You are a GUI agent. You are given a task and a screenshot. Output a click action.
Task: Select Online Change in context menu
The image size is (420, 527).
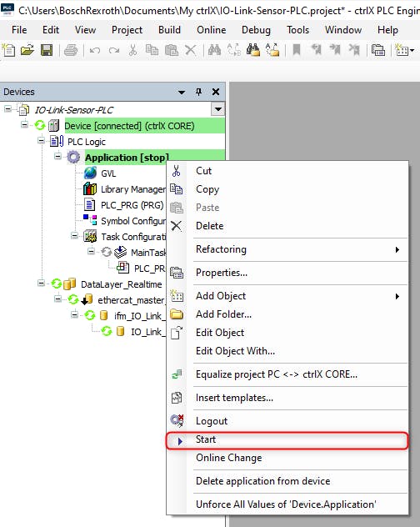coord(287,458)
